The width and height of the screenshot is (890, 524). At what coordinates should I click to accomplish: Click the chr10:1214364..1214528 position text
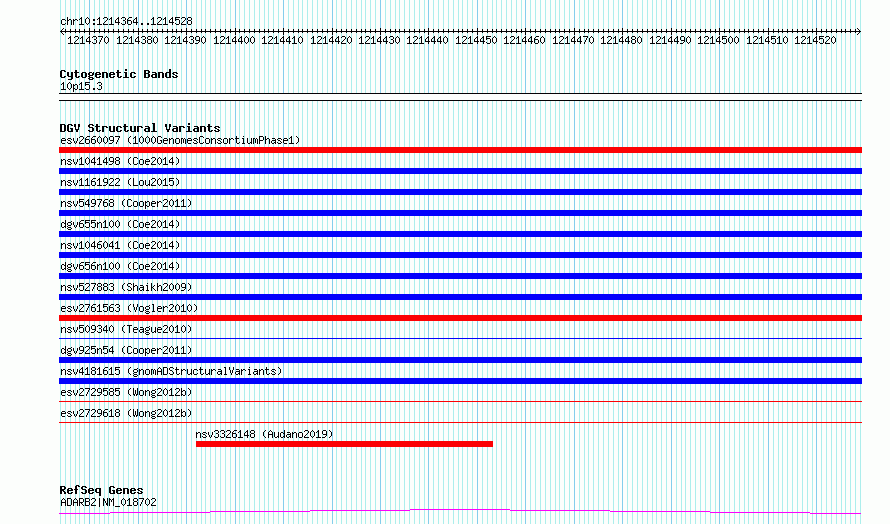[126, 22]
